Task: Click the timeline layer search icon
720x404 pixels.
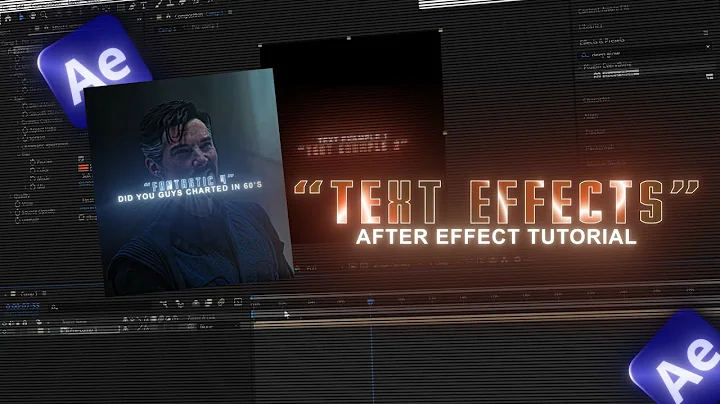Action: (54, 307)
